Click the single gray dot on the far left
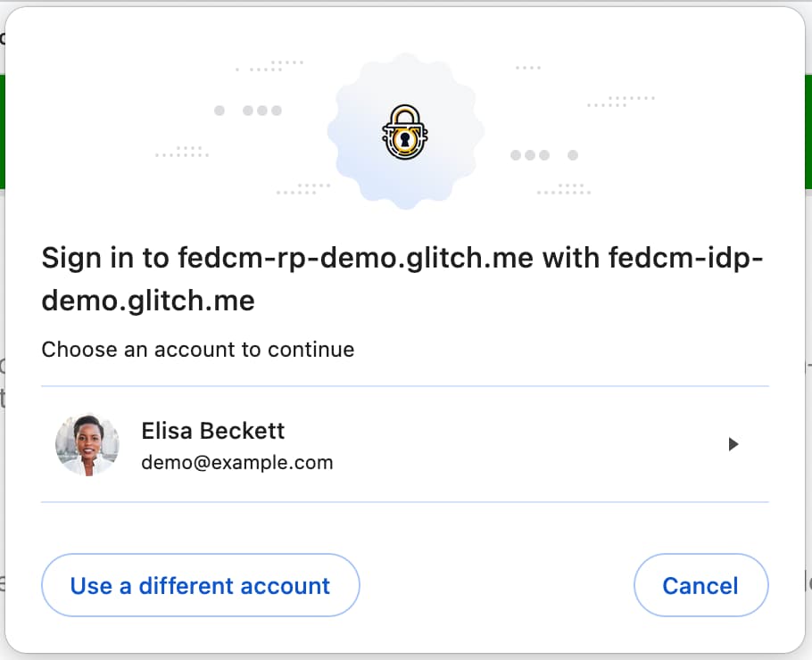The height and width of the screenshot is (660, 812). (x=220, y=111)
